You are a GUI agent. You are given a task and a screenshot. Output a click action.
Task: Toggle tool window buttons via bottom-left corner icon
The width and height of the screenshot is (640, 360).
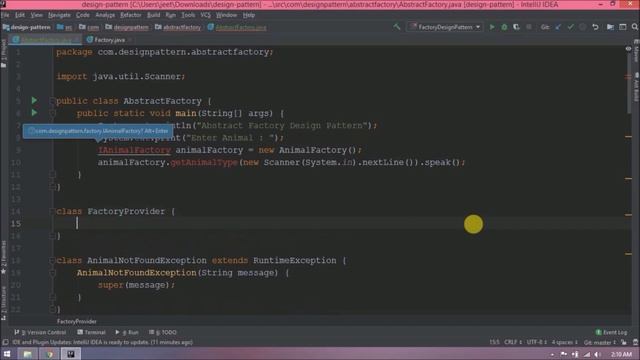point(5,342)
